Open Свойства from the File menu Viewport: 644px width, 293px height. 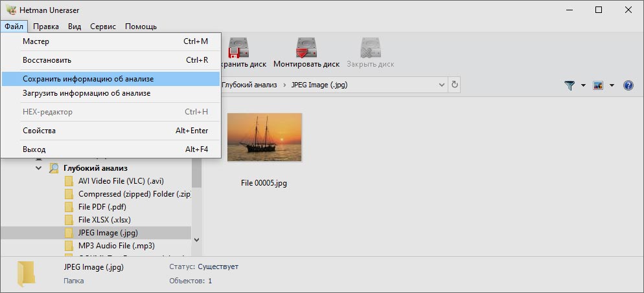(111, 131)
